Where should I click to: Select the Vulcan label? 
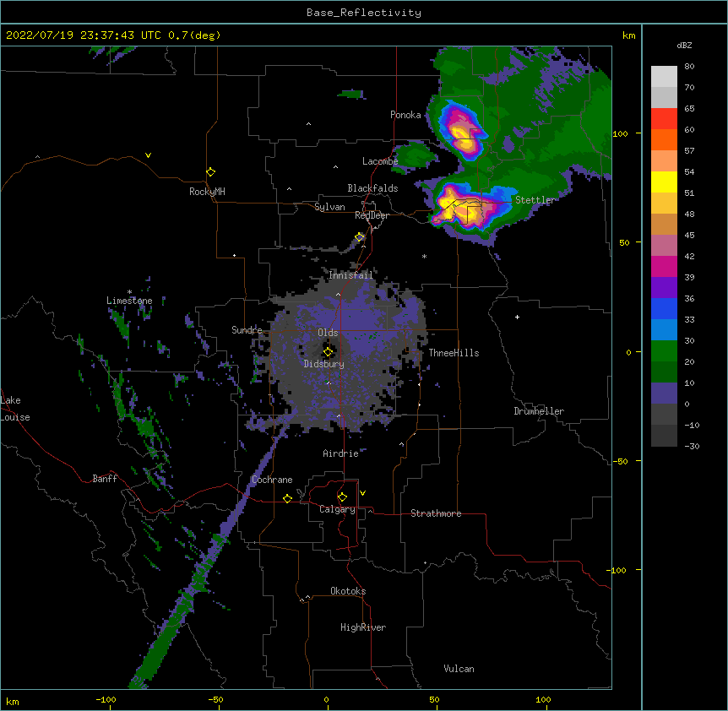[459, 669]
